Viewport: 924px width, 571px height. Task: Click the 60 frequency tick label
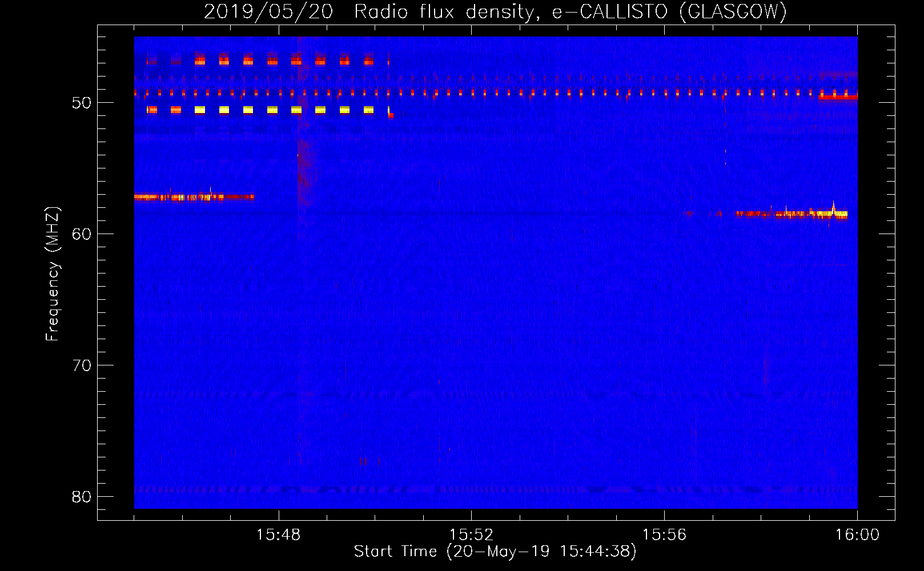pos(82,234)
